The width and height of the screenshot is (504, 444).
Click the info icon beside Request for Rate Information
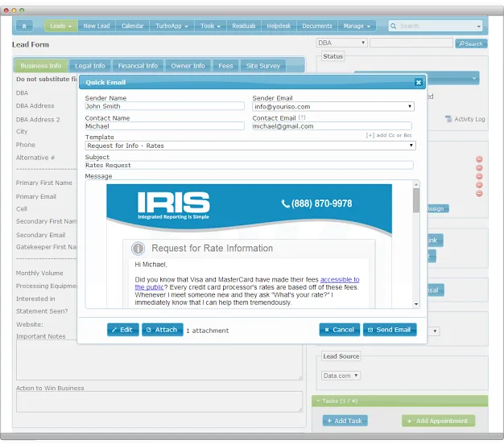pos(138,249)
